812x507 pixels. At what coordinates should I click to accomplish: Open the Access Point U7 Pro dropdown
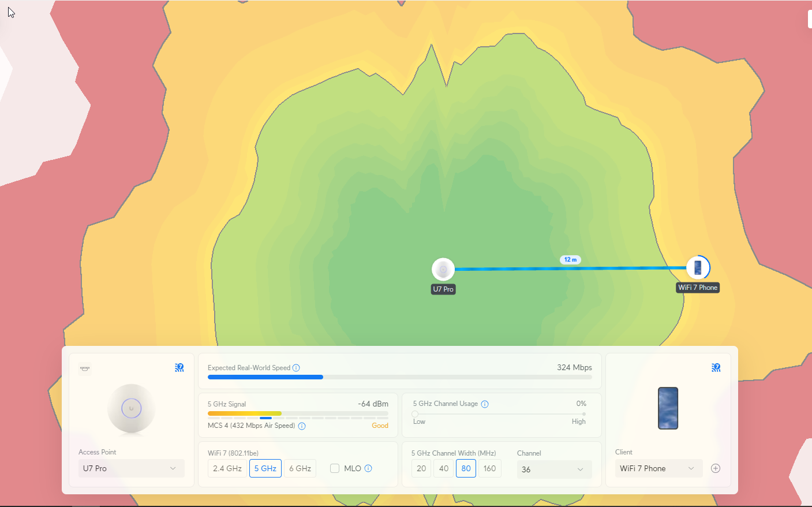(x=132, y=468)
